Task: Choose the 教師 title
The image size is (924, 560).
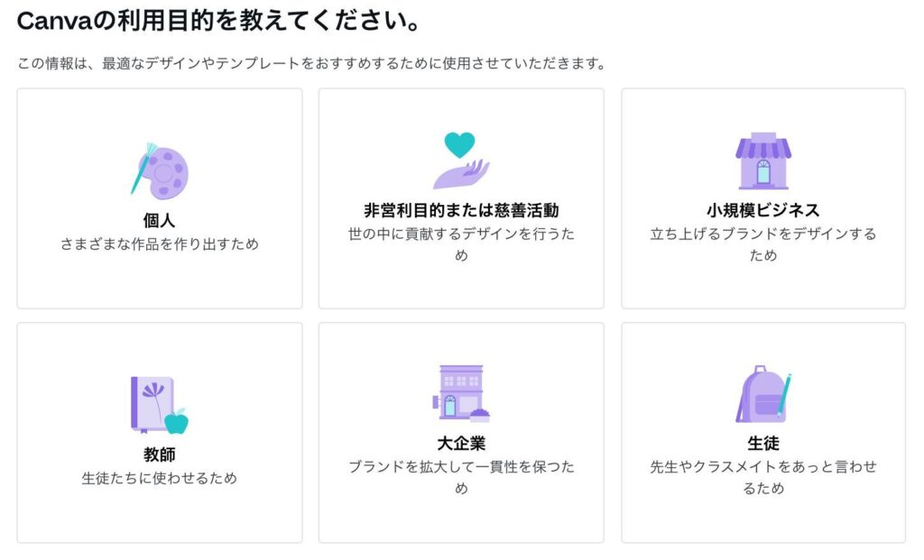Action: (x=159, y=454)
